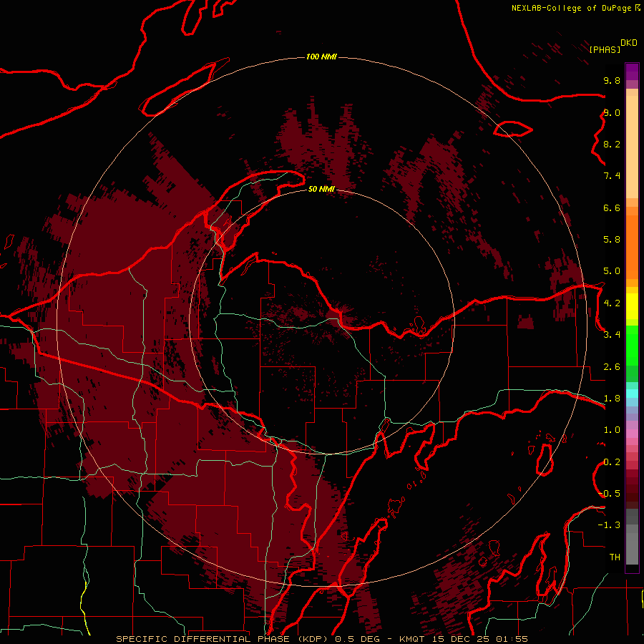This screenshot has width=644, height=644.
Task: Click the 01:55 timestamp
Action: click(512, 639)
